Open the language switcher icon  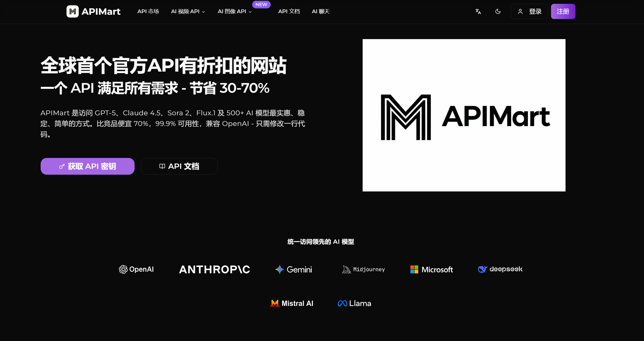(x=478, y=11)
